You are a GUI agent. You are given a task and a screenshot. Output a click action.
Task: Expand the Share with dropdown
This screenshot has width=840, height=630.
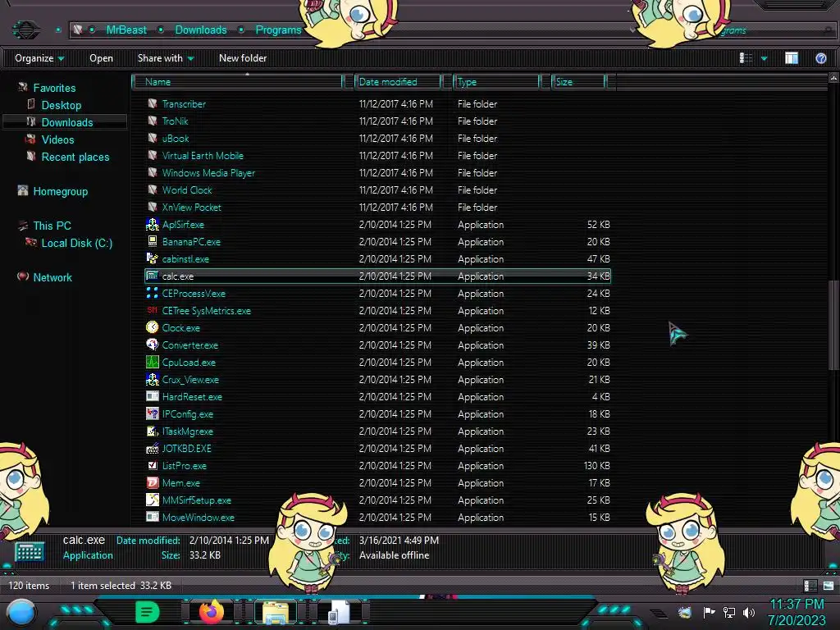[x=166, y=58]
